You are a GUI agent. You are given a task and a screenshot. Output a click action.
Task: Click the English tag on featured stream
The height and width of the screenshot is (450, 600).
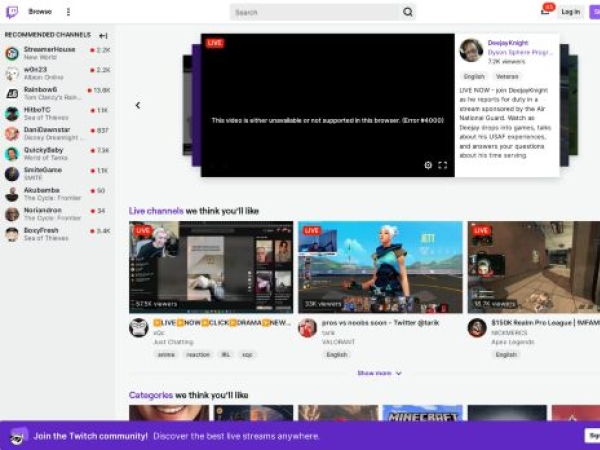(474, 77)
